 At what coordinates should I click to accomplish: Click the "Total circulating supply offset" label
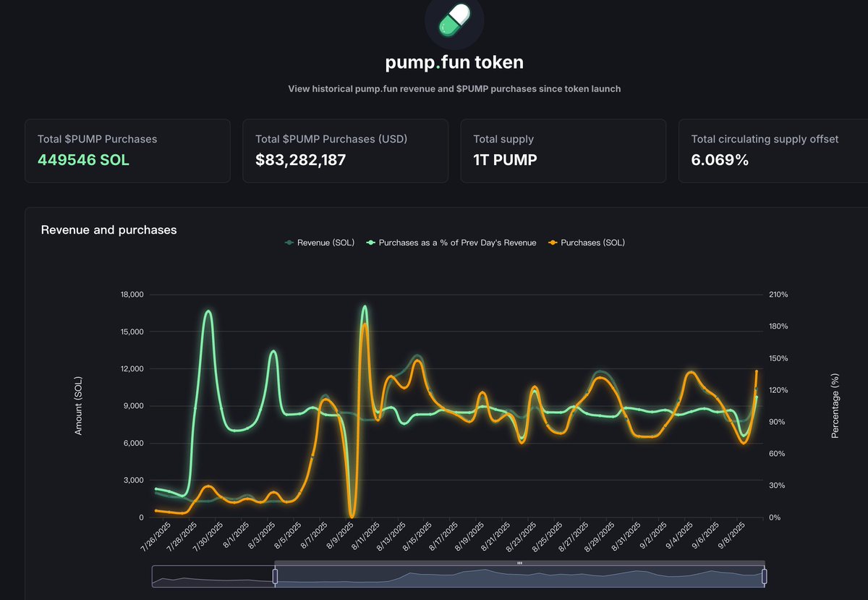[x=765, y=139]
